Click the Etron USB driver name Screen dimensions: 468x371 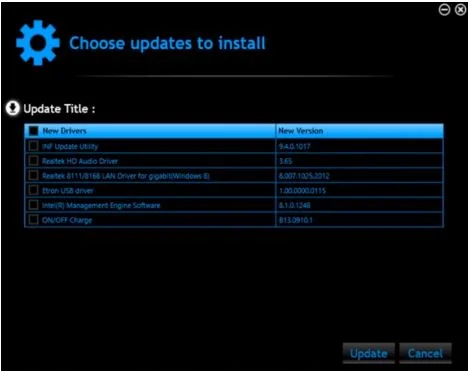point(68,191)
